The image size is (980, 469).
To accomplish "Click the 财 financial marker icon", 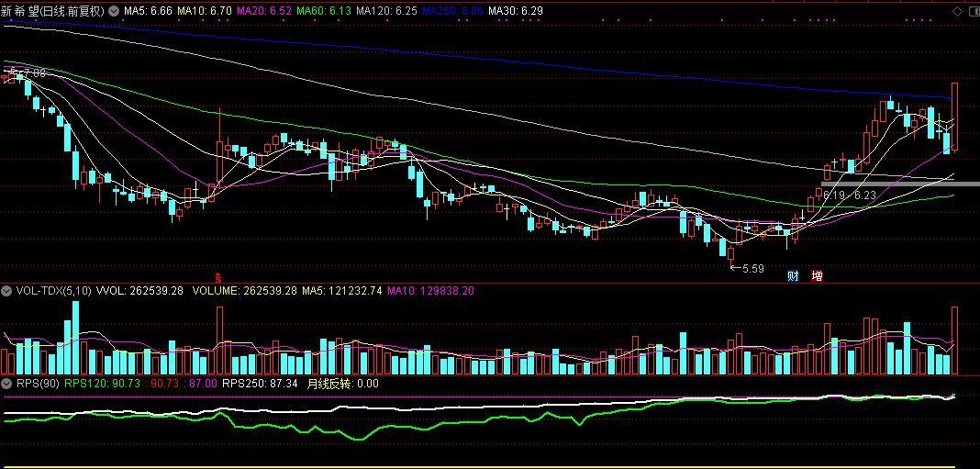I will tap(793, 275).
